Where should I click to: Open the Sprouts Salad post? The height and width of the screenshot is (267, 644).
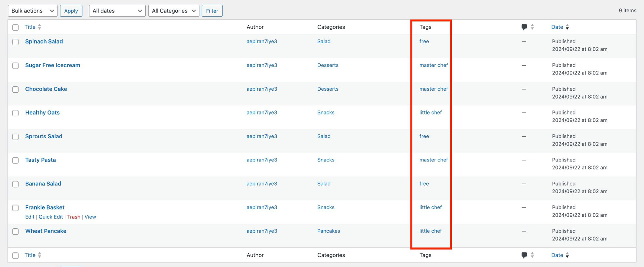[x=44, y=136]
